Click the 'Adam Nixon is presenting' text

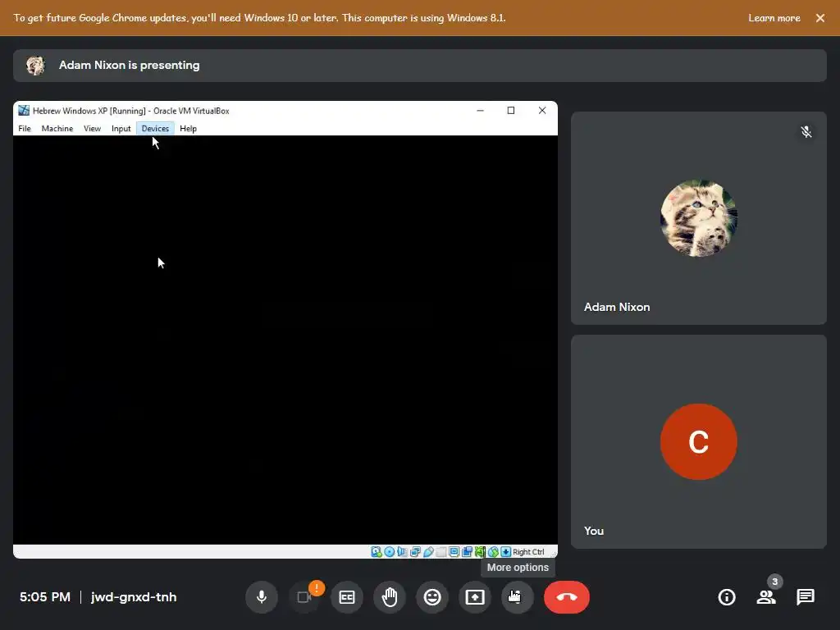pyautogui.click(x=129, y=66)
